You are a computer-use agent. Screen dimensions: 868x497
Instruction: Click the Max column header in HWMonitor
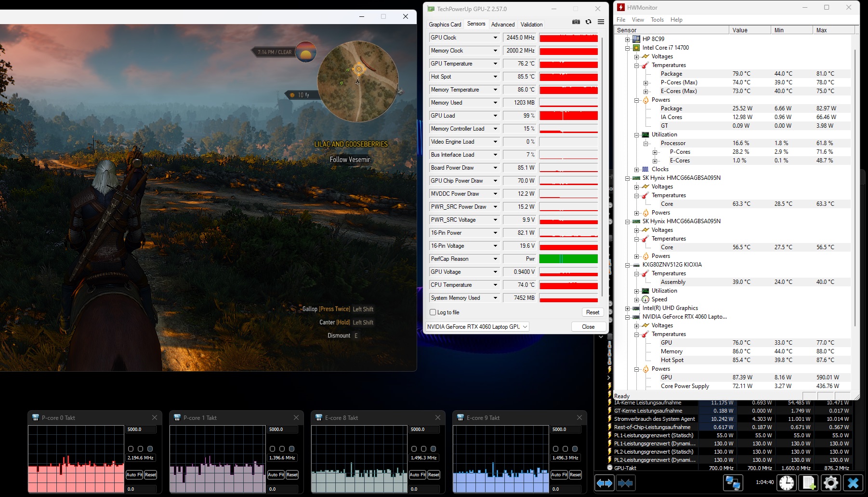point(833,30)
